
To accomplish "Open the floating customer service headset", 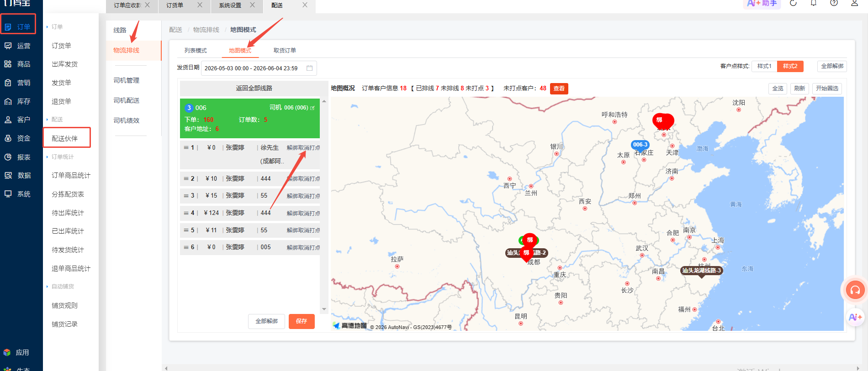I will click(x=855, y=290).
